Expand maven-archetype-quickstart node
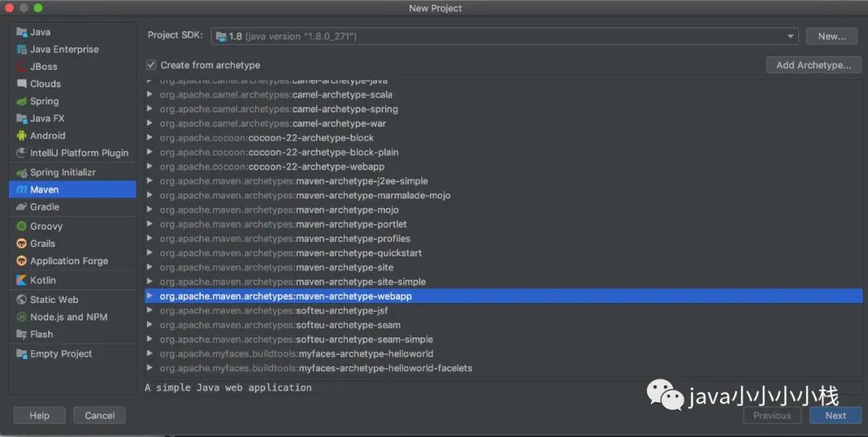 [x=149, y=253]
